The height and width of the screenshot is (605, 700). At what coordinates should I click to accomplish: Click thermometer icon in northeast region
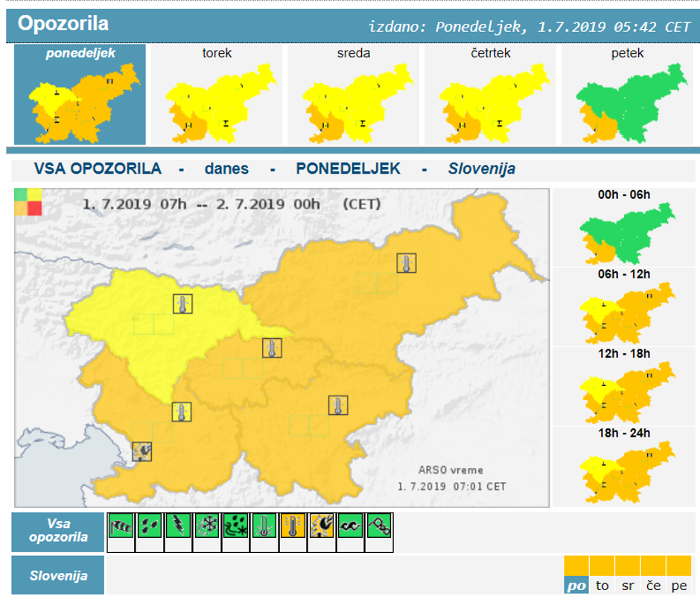point(406,263)
